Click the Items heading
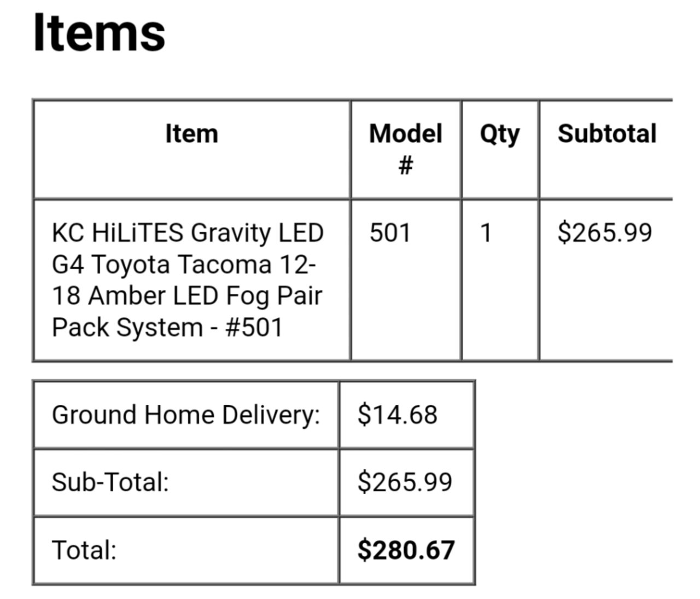700x599 pixels. tap(99, 32)
